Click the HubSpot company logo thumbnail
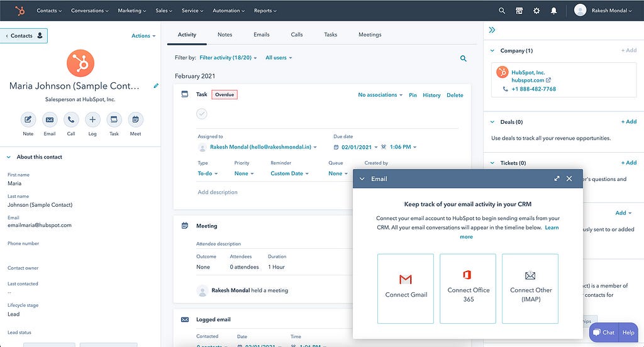Image resolution: width=644 pixels, height=347 pixels. 502,72
